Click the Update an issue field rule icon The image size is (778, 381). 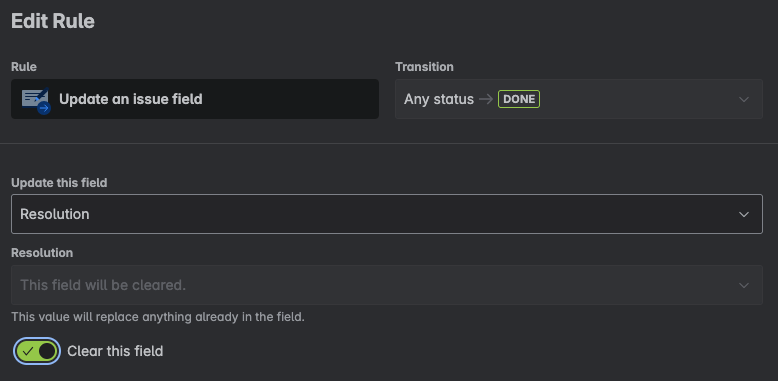pyautogui.click(x=36, y=100)
